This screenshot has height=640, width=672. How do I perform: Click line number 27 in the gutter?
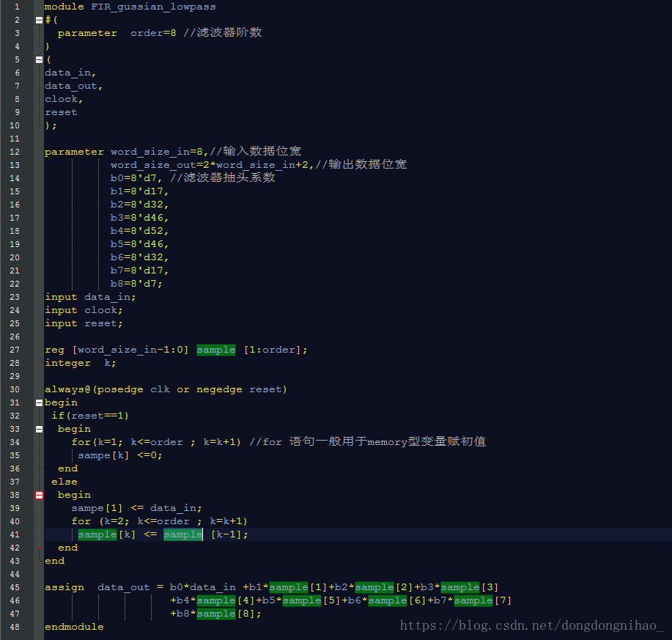15,350
